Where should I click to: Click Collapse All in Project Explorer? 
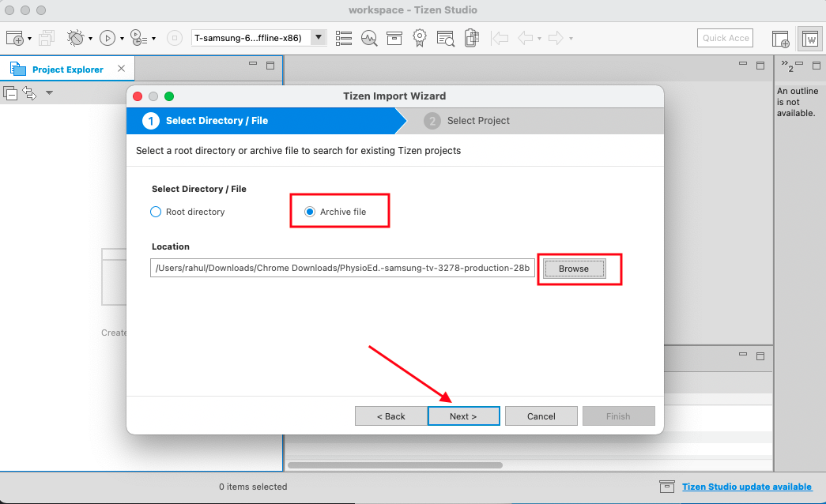10,93
